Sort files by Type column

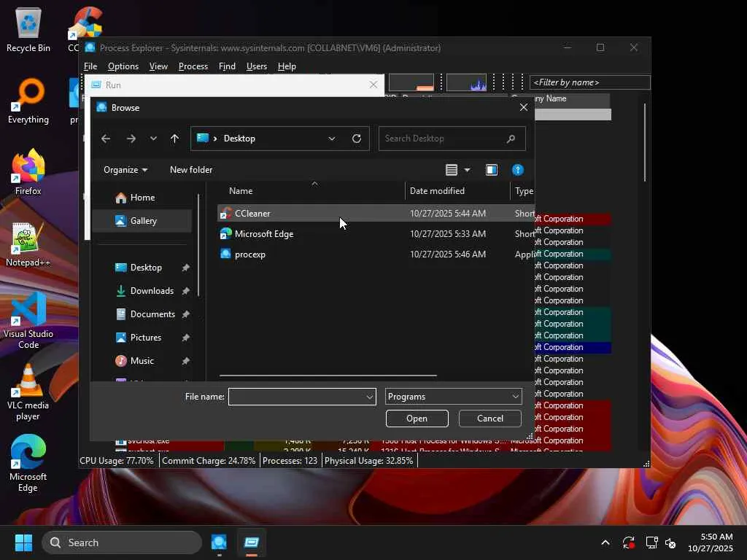coord(524,191)
